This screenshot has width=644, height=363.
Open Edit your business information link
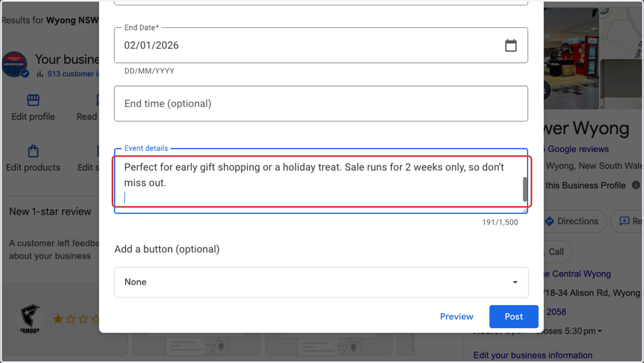tap(533, 355)
